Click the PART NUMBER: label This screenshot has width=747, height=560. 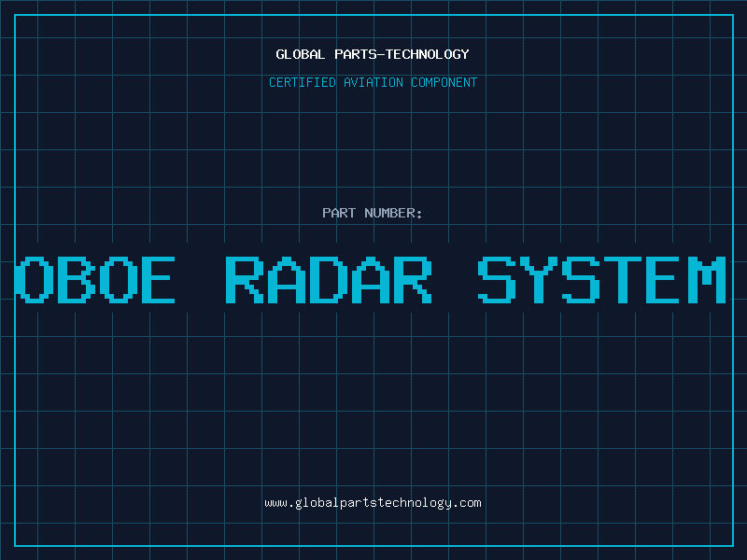pos(373,213)
